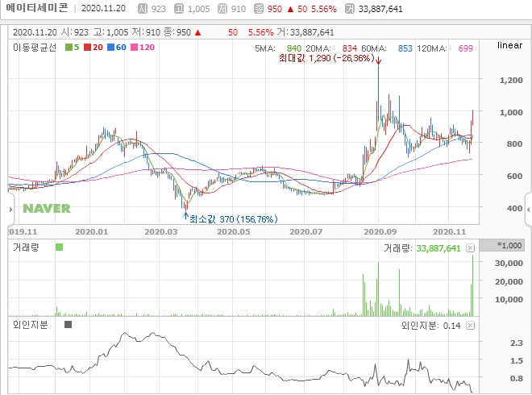This screenshot has height=395, width=532.
Task: Click the 20,000 volume axis label
Action: (509, 281)
